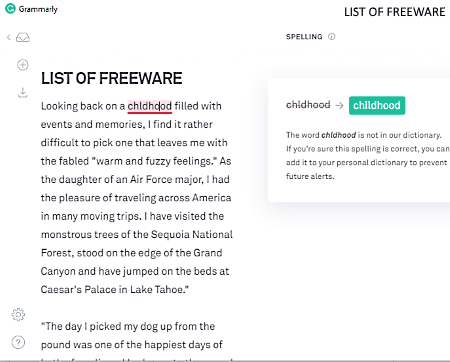Click the personal dictionary explanation text

point(367,156)
